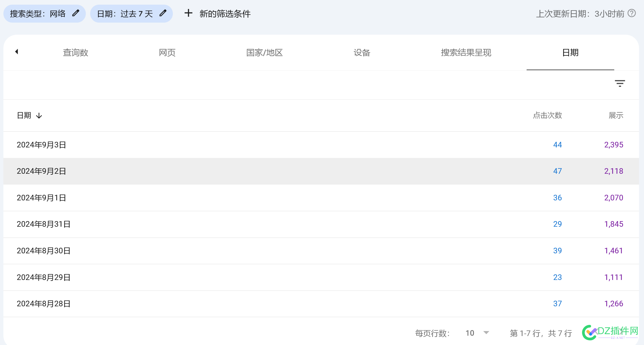Click the clicks value 39
Screen dimensions: 644x345
[x=558, y=251]
